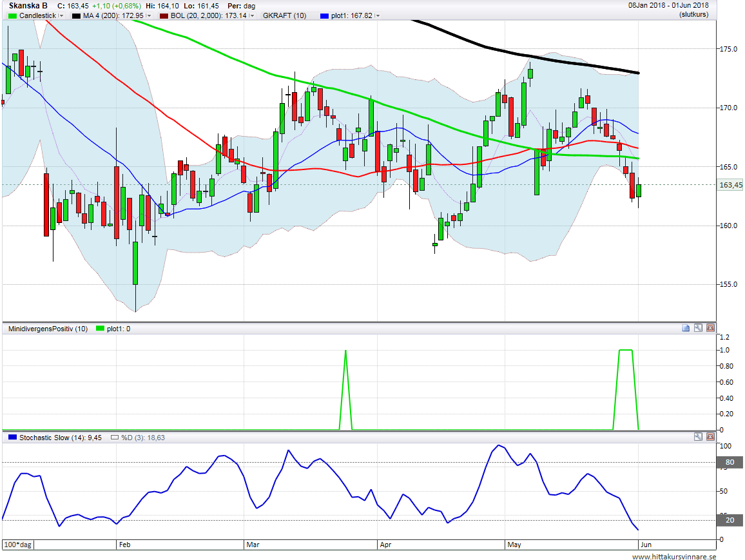Click the blue Stochastic Slow color swatch

(12, 437)
